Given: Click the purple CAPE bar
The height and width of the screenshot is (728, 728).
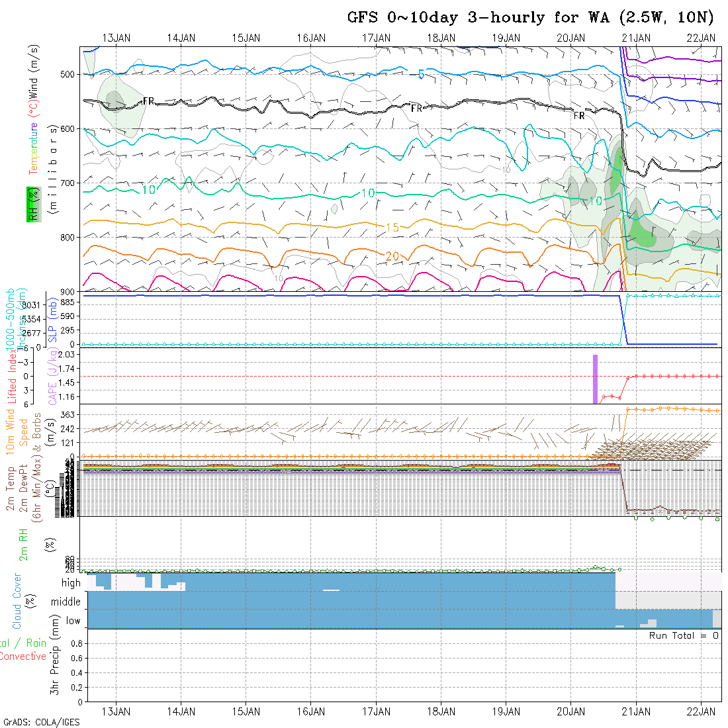Looking at the screenshot, I should [595, 379].
